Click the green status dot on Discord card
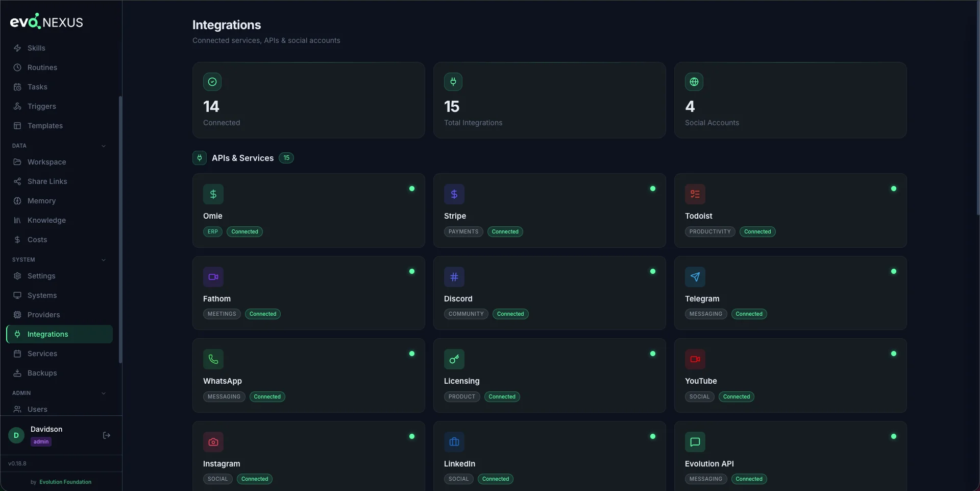Viewport: 980px width, 491px height. pos(653,271)
